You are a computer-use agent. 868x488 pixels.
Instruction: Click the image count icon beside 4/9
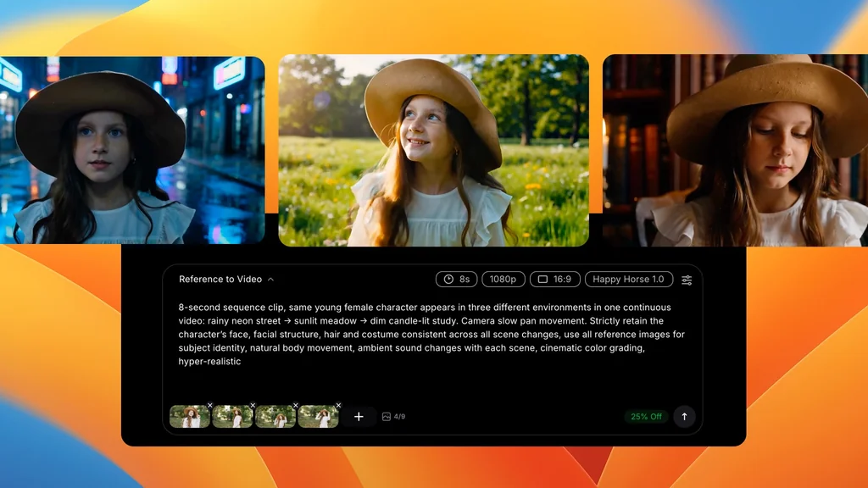(387, 417)
